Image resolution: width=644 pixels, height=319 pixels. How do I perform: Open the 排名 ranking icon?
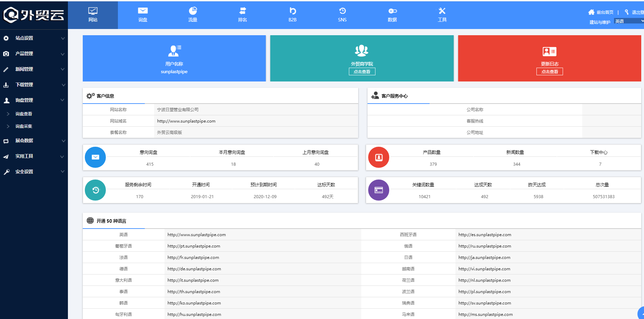tap(243, 11)
